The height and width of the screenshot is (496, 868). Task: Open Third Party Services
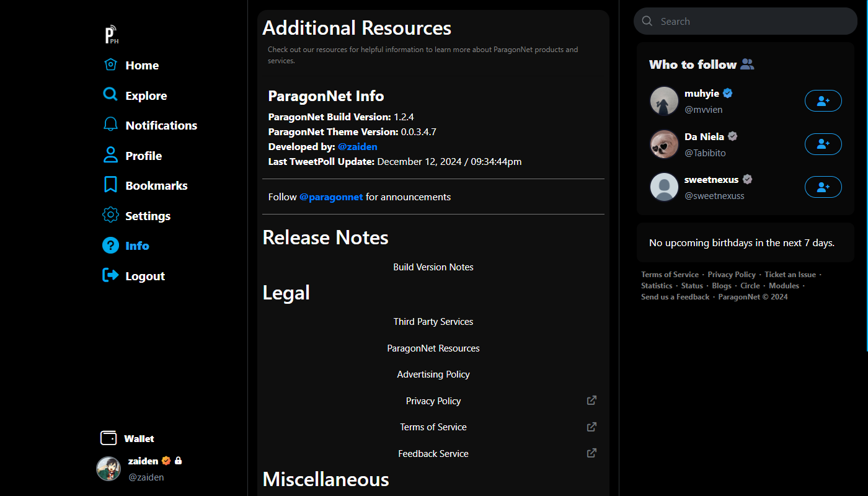(x=433, y=322)
